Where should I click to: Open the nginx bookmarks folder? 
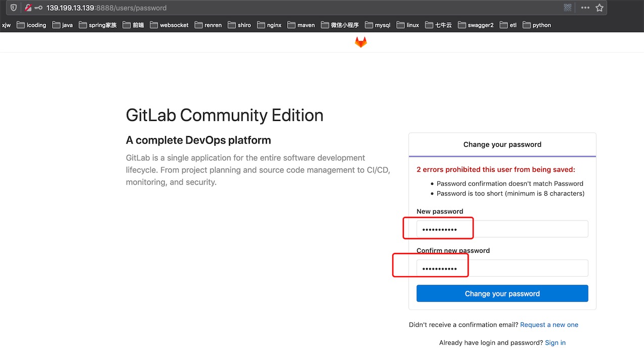[x=269, y=25]
